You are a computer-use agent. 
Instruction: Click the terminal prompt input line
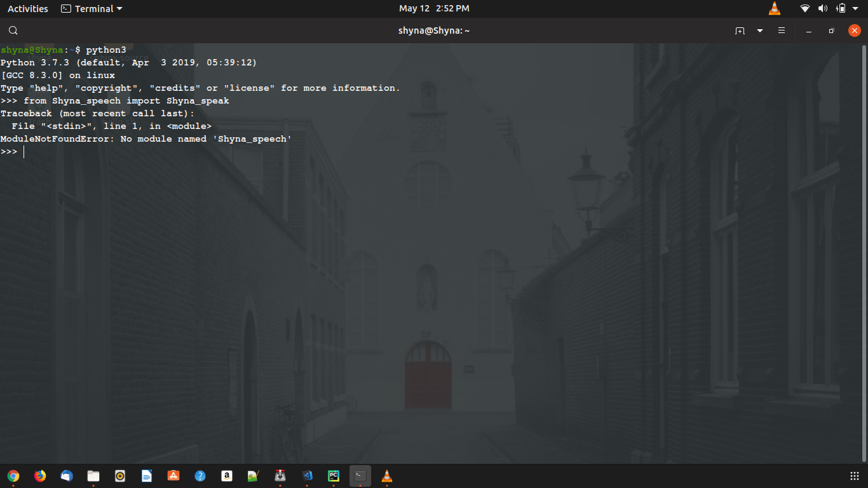pos(191,152)
